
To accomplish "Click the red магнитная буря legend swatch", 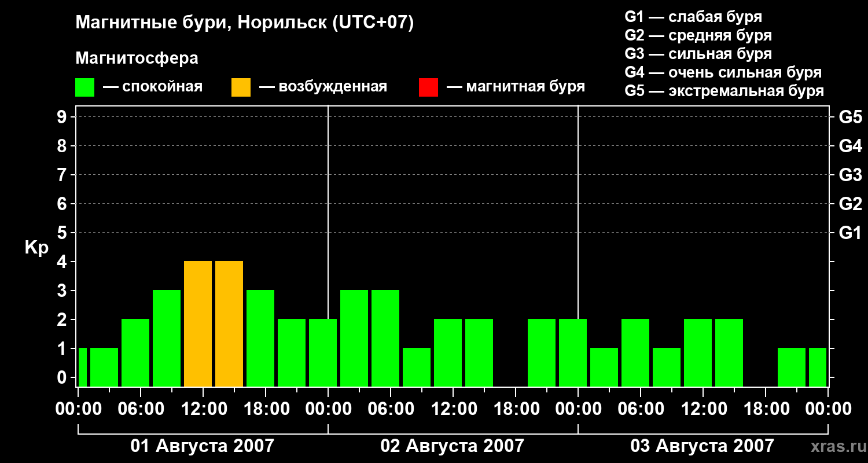I will 428,87.
